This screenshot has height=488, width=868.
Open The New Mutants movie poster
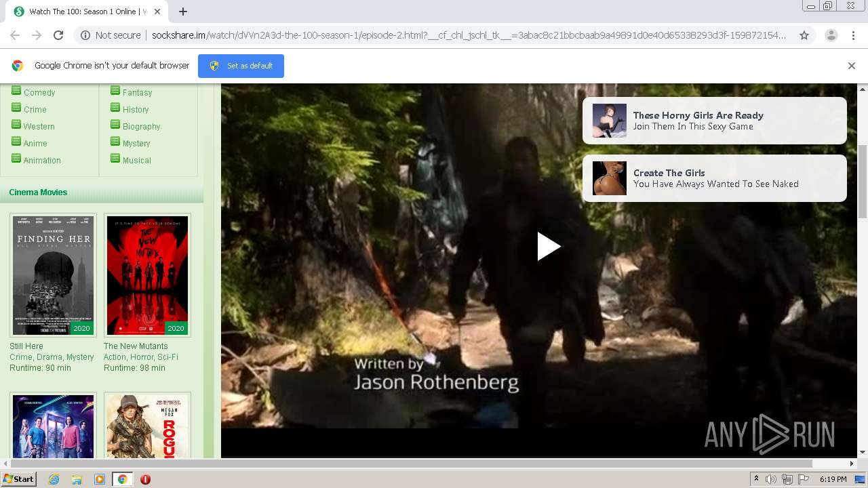point(147,275)
